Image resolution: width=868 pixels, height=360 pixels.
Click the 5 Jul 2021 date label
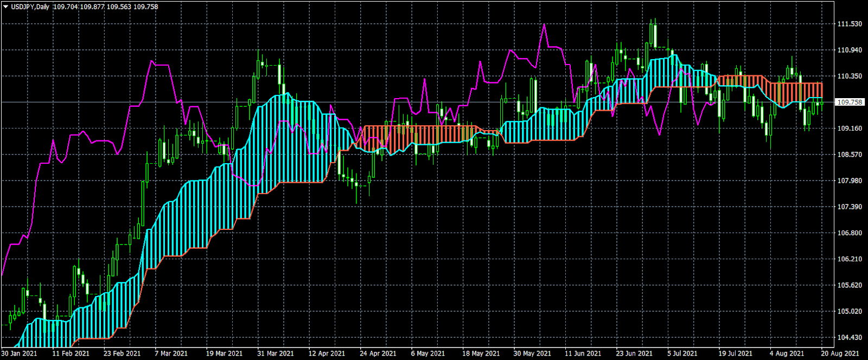(682, 353)
